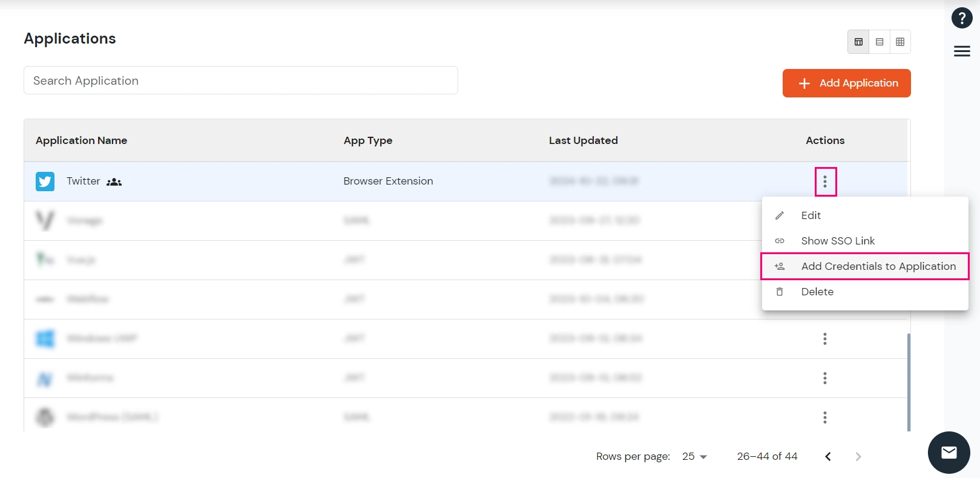
Task: Click the link icon beside Show SSO Link
Action: (780, 241)
